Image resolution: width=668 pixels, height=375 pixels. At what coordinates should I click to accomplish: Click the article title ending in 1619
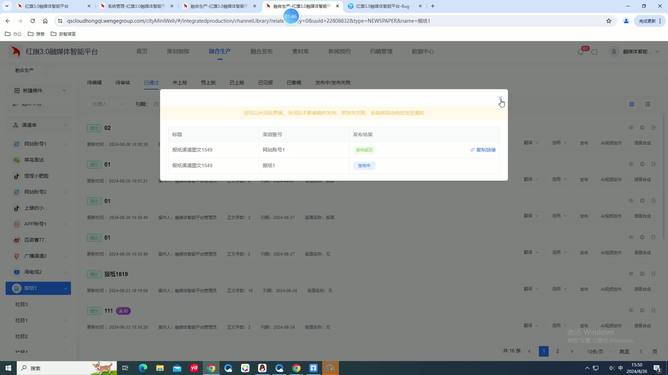(x=116, y=274)
